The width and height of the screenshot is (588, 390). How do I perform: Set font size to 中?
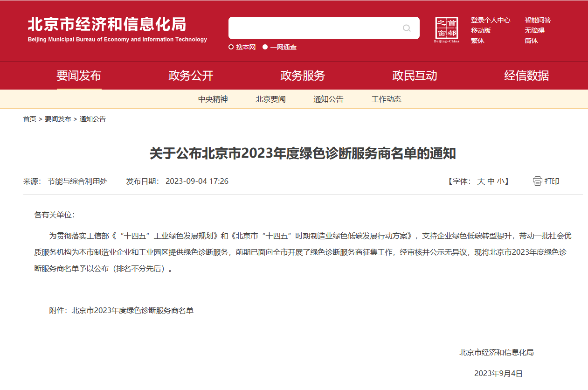click(x=491, y=181)
